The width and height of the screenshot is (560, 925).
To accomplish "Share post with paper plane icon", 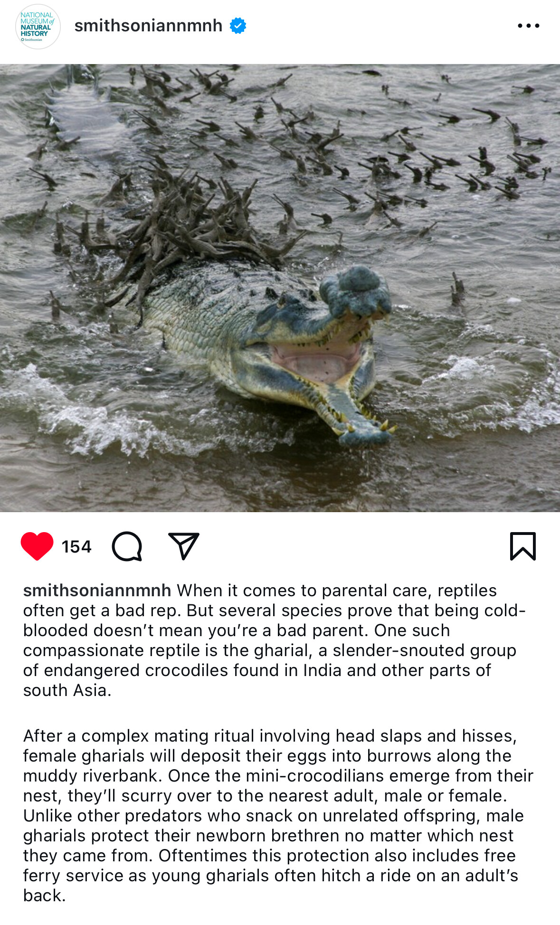I will (184, 546).
